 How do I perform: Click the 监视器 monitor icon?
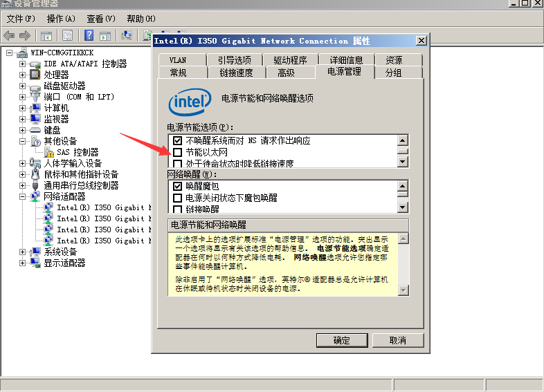35,119
